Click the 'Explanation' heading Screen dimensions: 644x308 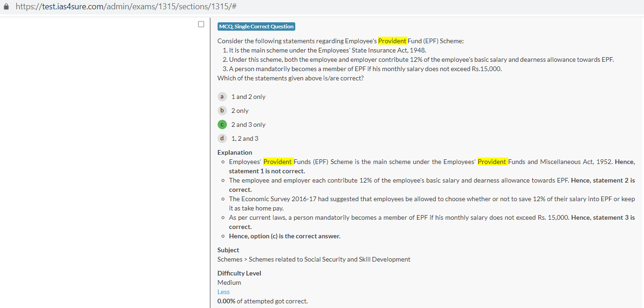point(235,152)
